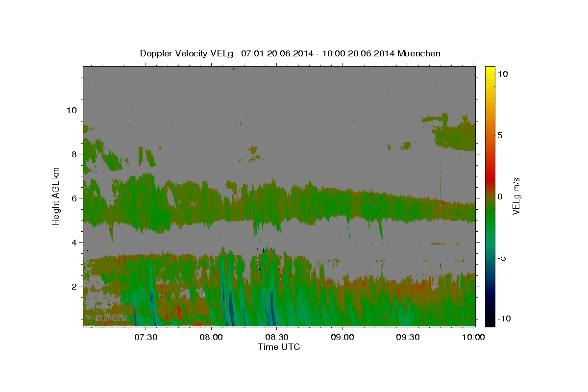Select the 09:30 time tick label
Screen dimensions: 588x392
407,337
